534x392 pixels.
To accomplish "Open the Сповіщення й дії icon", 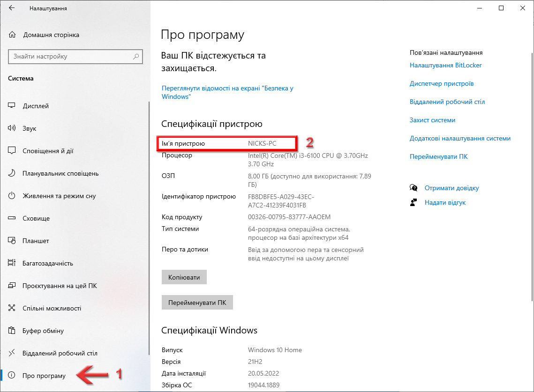I will (12, 151).
